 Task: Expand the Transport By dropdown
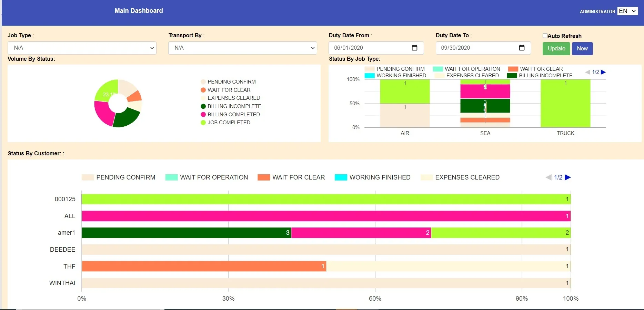(x=243, y=48)
